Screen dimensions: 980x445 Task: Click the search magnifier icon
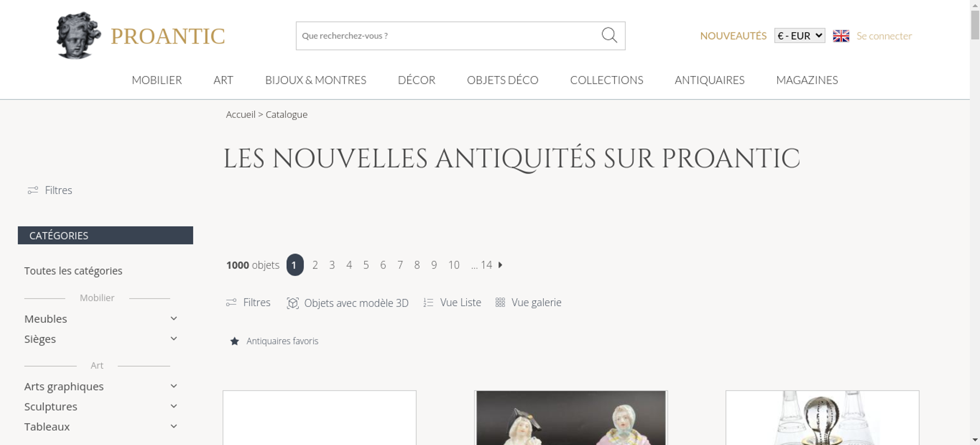[x=609, y=35]
